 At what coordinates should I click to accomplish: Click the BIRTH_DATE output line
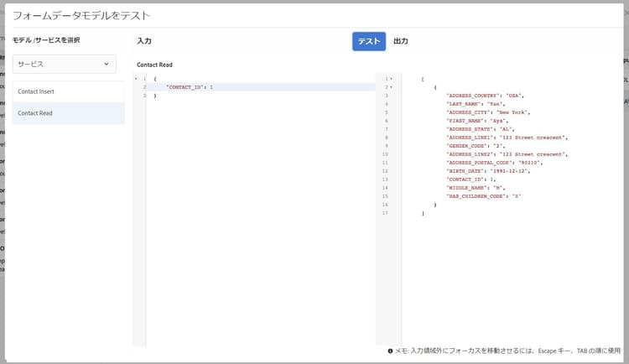tap(488, 171)
